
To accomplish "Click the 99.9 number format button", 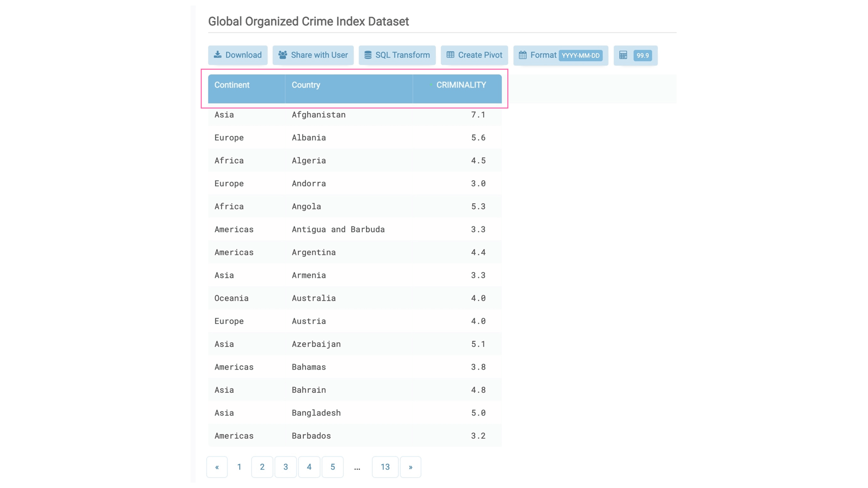I will 636,55.
